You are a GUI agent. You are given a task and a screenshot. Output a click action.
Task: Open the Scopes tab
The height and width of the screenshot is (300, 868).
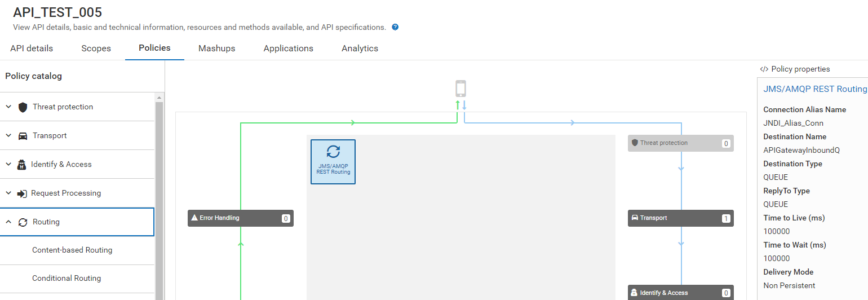tap(96, 48)
